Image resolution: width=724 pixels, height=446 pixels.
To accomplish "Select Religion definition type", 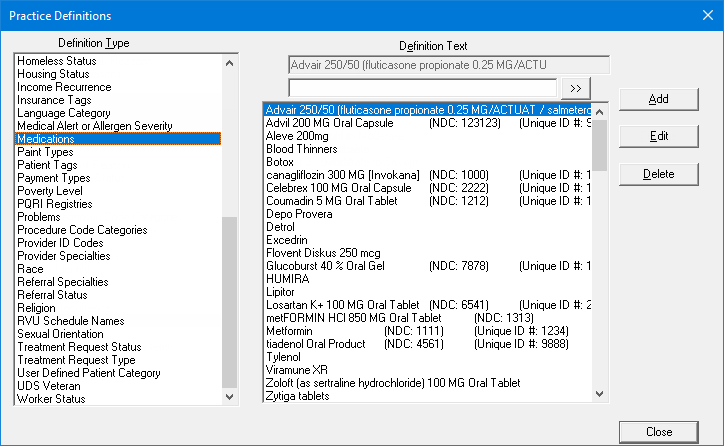I will [118, 307].
